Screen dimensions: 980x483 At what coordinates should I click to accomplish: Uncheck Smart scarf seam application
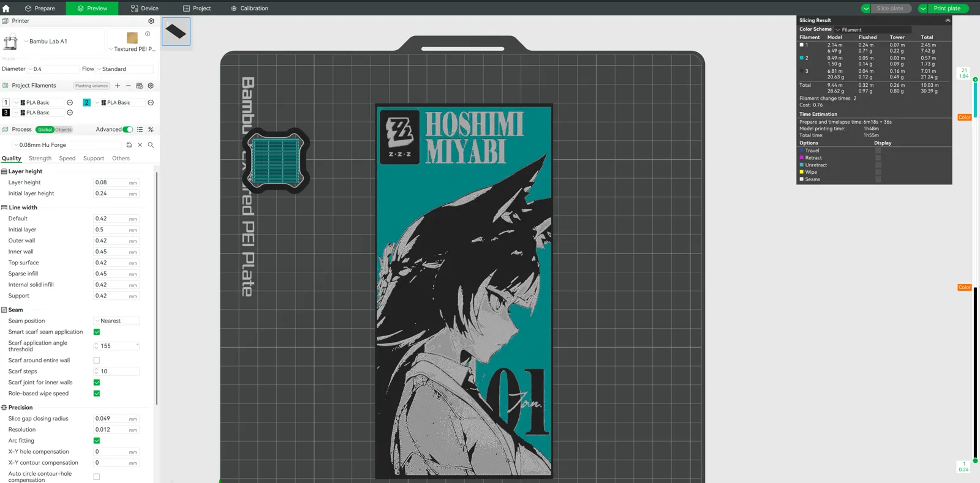point(97,332)
